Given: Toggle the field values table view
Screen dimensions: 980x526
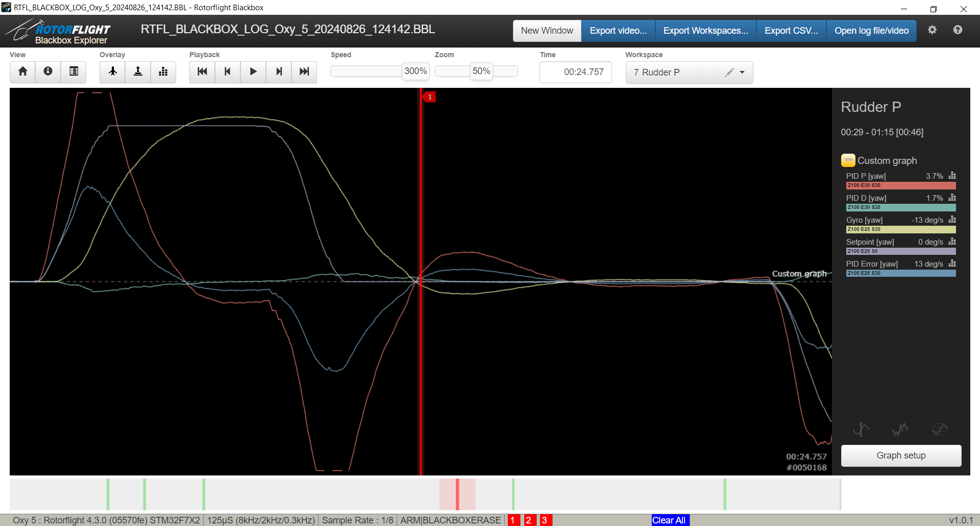Looking at the screenshot, I should [x=73, y=71].
